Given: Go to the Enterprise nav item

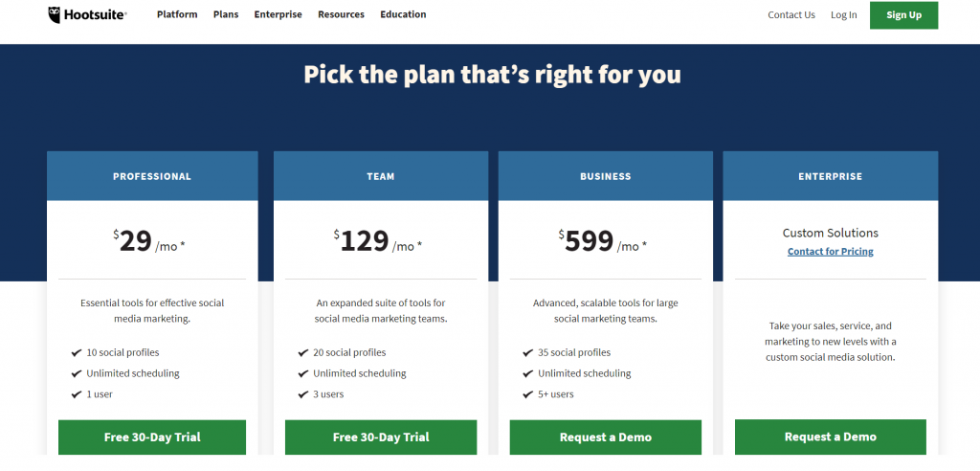Looking at the screenshot, I should pos(278,14).
